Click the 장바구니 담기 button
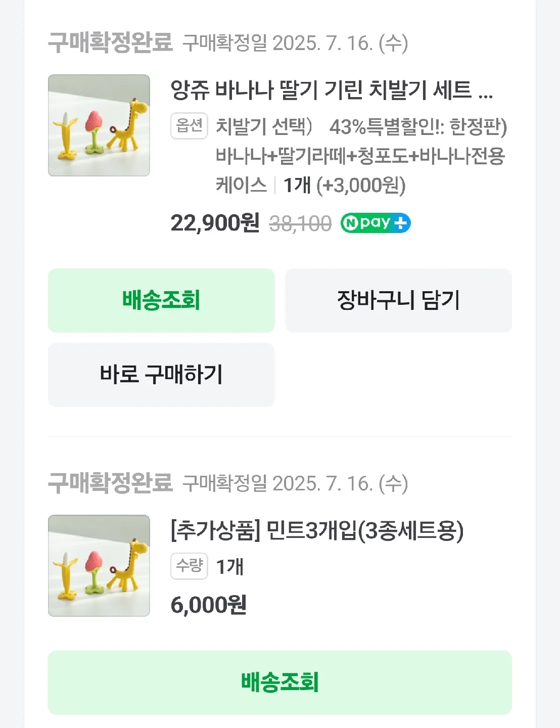 398,300
